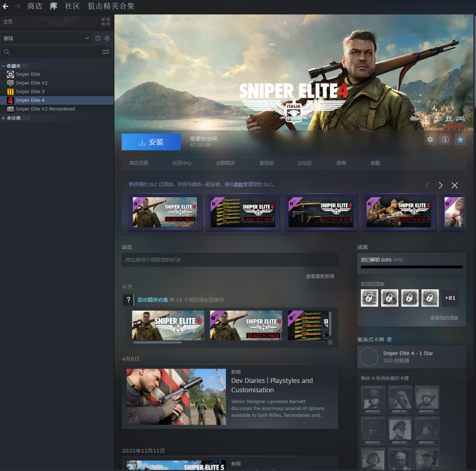
Task: Click the activity post input box
Action: (230, 260)
